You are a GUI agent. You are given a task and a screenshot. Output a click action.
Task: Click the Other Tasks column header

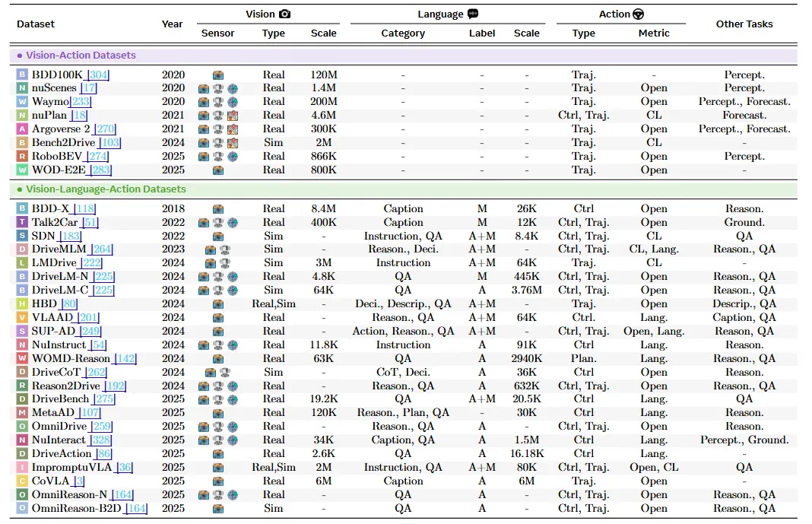click(x=744, y=24)
